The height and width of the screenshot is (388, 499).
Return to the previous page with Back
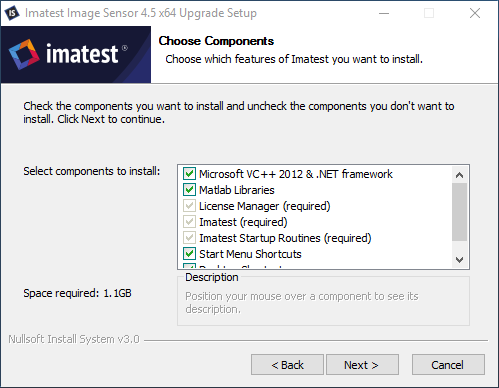point(287,365)
